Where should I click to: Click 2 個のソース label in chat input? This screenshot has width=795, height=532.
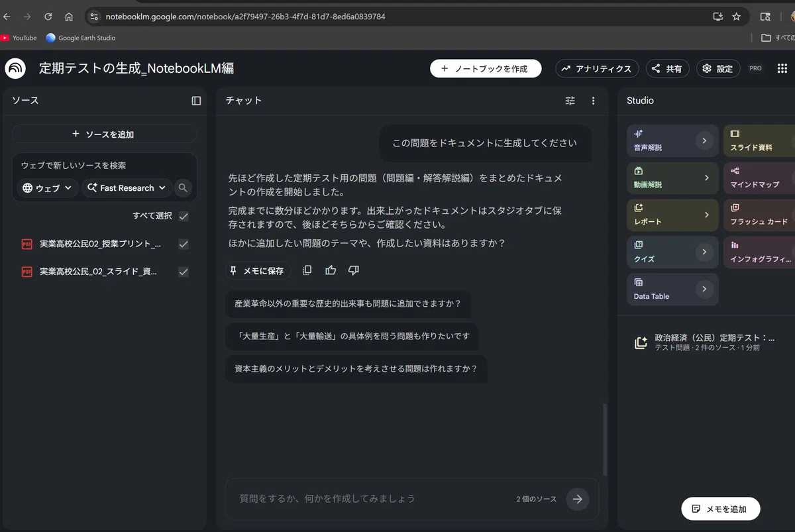point(536,499)
